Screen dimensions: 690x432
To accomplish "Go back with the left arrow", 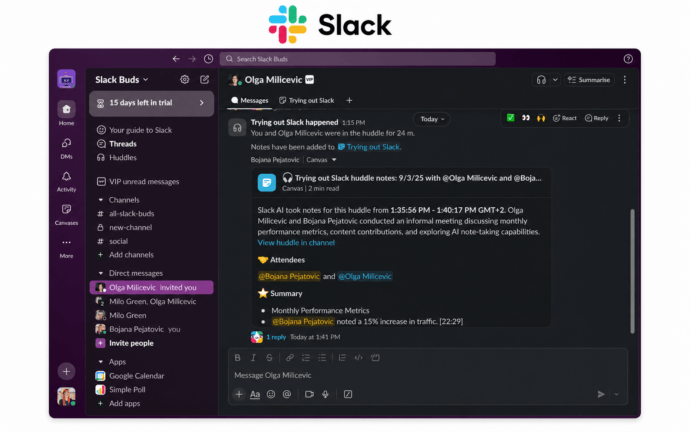I will (x=176, y=59).
